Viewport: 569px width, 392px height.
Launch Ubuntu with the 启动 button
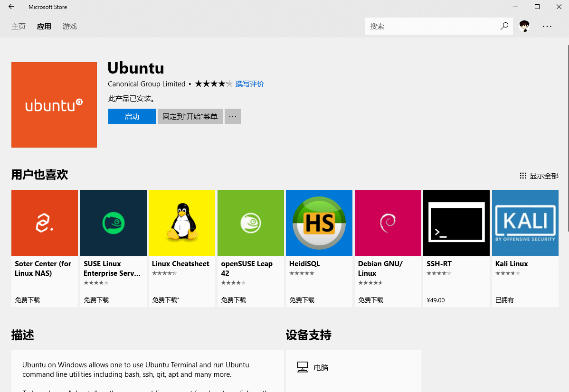click(132, 116)
